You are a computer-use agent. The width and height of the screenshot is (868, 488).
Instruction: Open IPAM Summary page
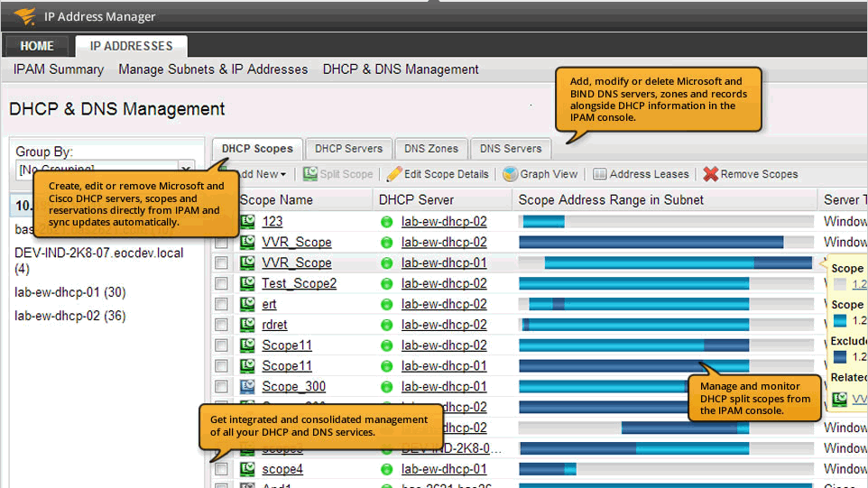[59, 69]
